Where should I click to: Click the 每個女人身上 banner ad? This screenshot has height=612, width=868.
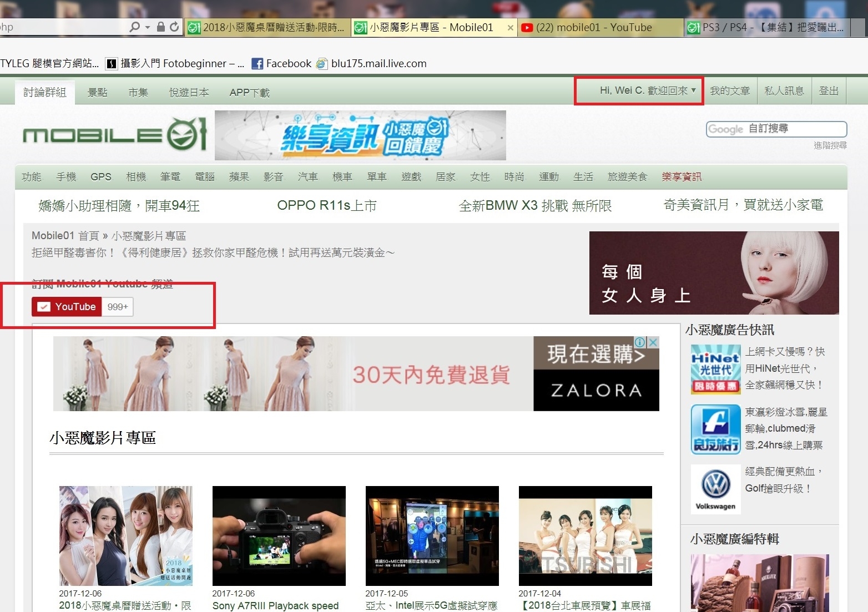(x=714, y=273)
